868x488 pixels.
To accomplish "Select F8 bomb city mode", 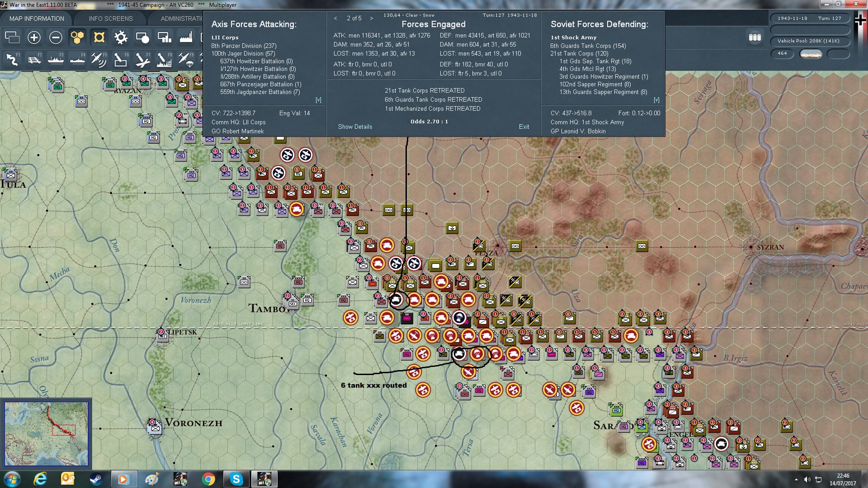I will 164,60.
